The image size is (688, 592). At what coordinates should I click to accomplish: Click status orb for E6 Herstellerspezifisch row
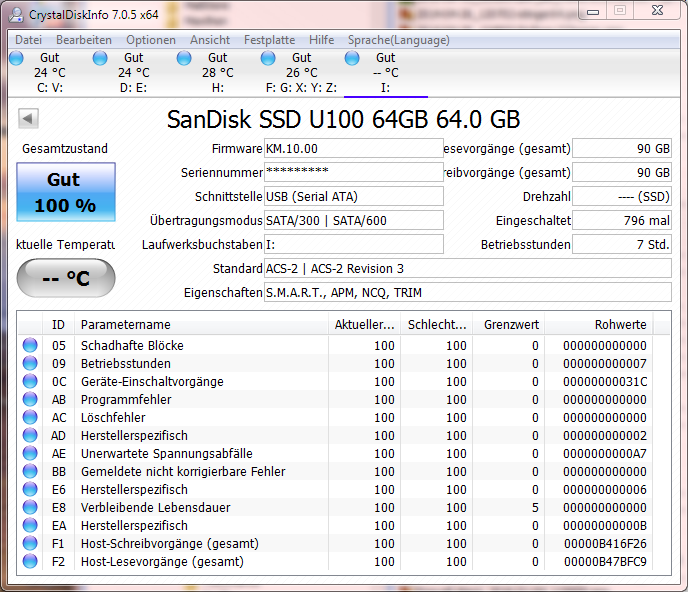[30, 489]
